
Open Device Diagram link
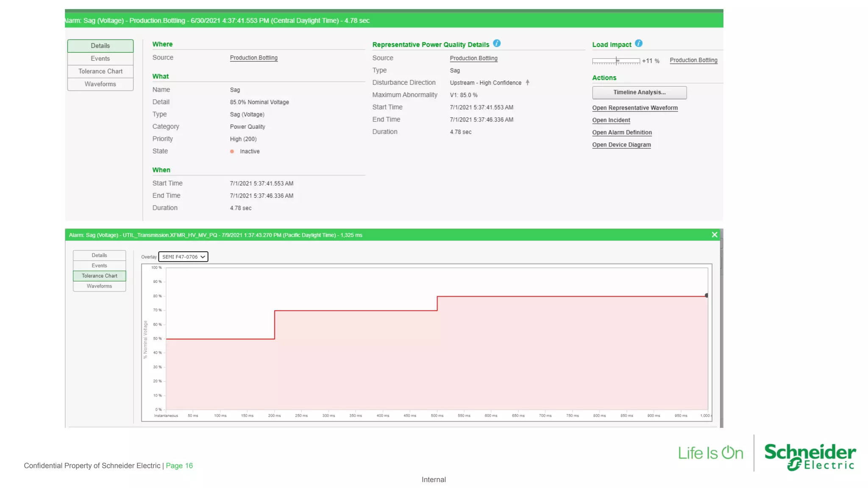[621, 145]
